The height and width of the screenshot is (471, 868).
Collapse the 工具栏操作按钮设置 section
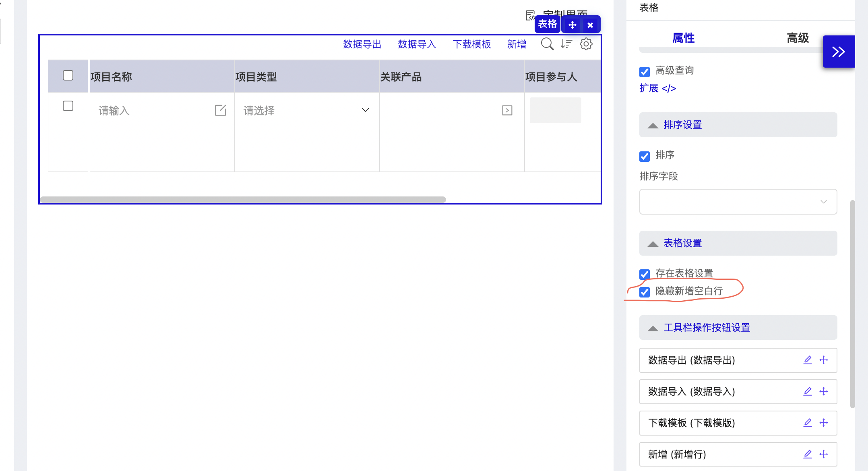[x=738, y=328]
